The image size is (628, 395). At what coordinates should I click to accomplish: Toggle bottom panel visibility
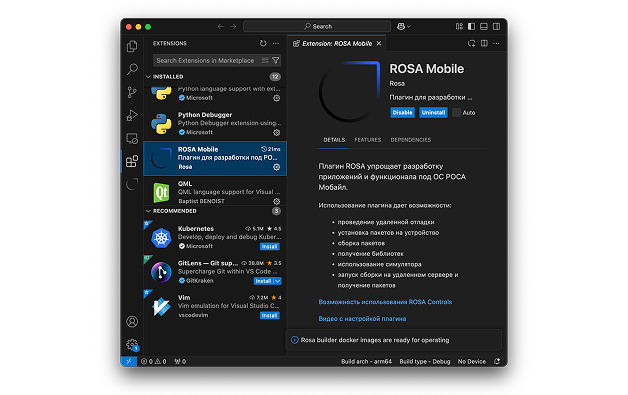tap(484, 26)
